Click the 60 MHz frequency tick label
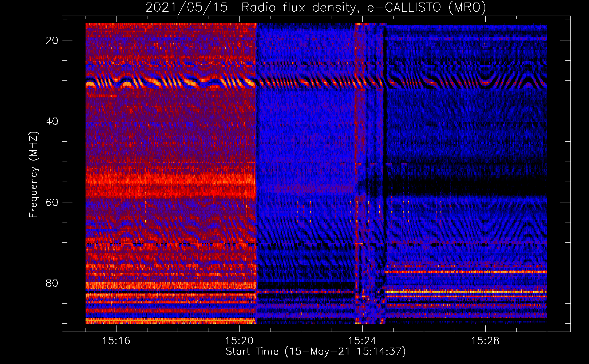 pos(52,202)
